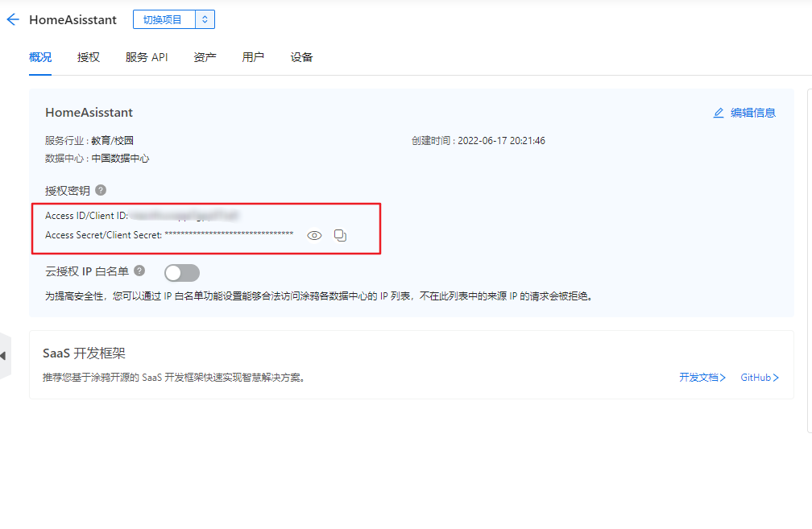Open help icon next to 授权密钥
The width and height of the screenshot is (812, 529).
(101, 190)
